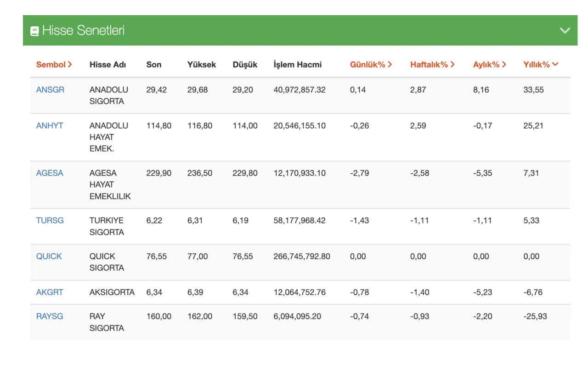The image size is (588, 365).
Task: Sort table by Aylık% column
Action: click(x=489, y=65)
